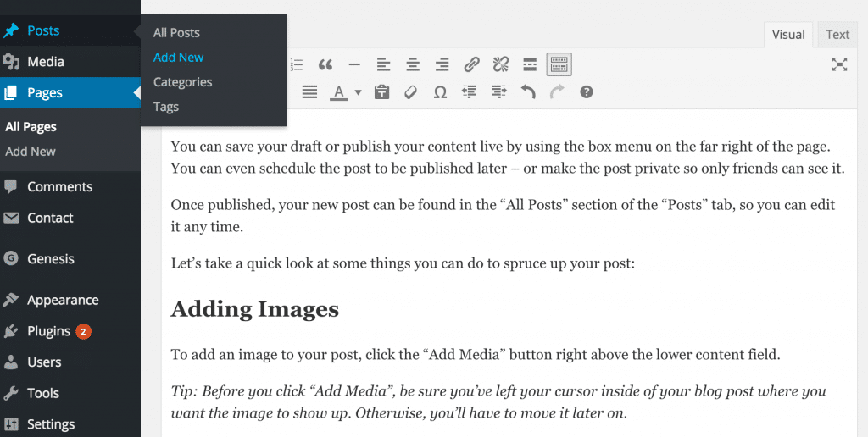Open the Genesis theme settings
Screen dimensions: 868x437
coord(70,258)
